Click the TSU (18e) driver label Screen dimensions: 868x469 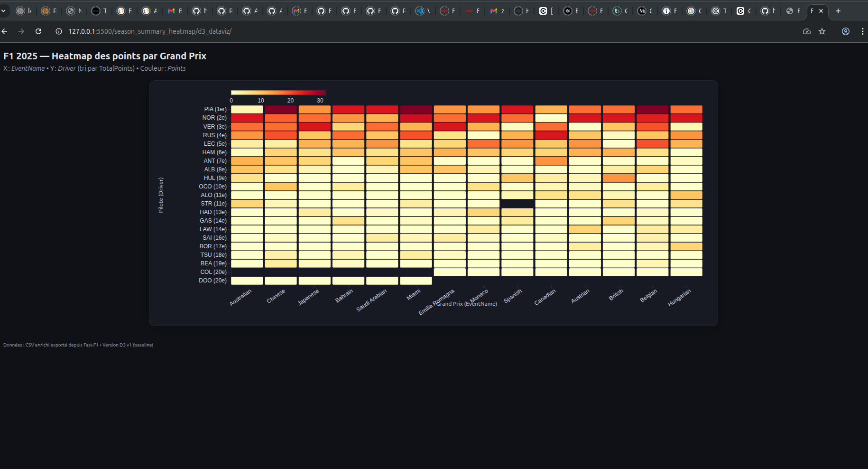[213, 255]
